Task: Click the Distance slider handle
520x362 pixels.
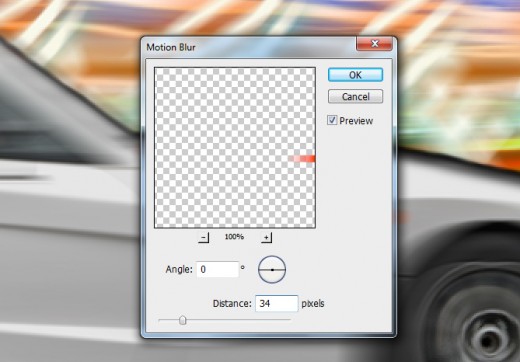Action: tap(182, 320)
